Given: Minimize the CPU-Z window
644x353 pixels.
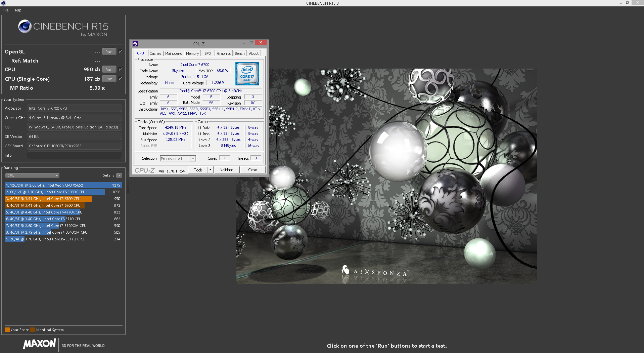Looking at the screenshot, I should 244,43.
